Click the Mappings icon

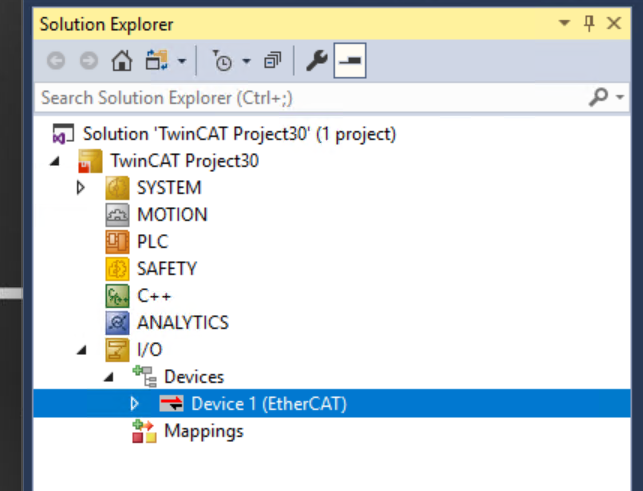pyautogui.click(x=144, y=432)
